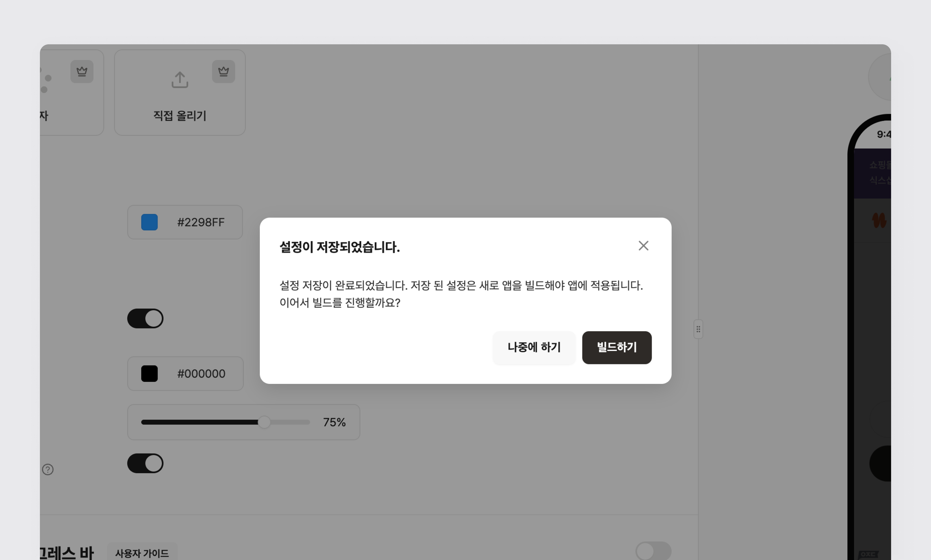Click the 직접 올리기 label
The image size is (931, 560).
(x=180, y=115)
